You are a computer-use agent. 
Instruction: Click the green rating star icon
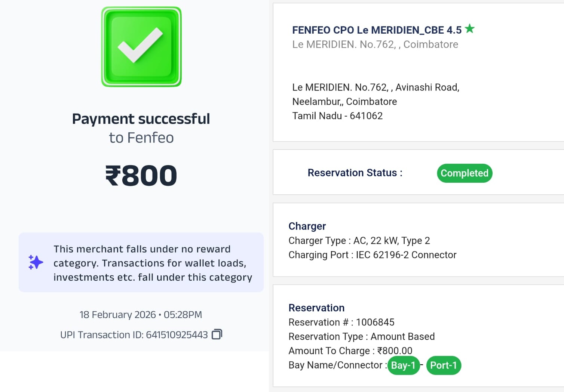click(470, 29)
